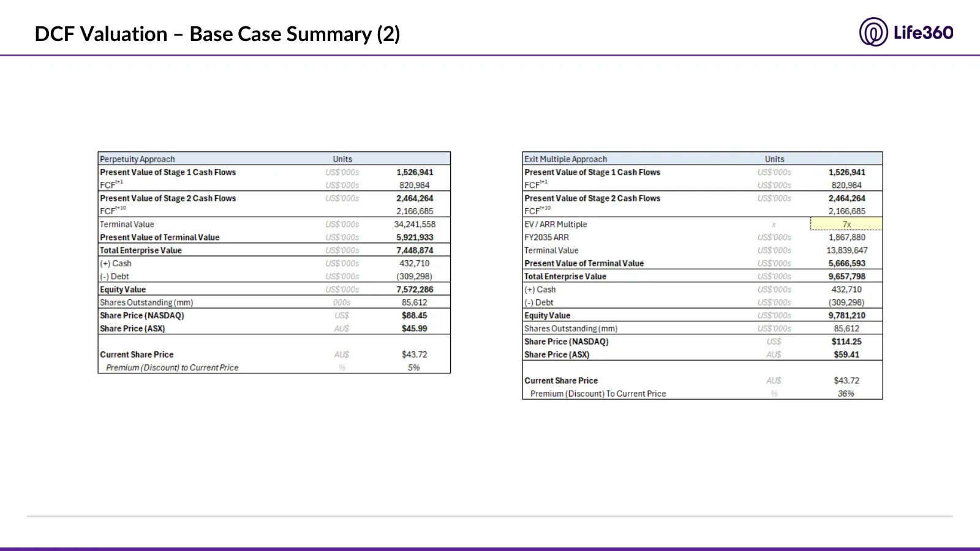
Task: Select the FY2035 ARR value 1,867,880
Action: 847,238
